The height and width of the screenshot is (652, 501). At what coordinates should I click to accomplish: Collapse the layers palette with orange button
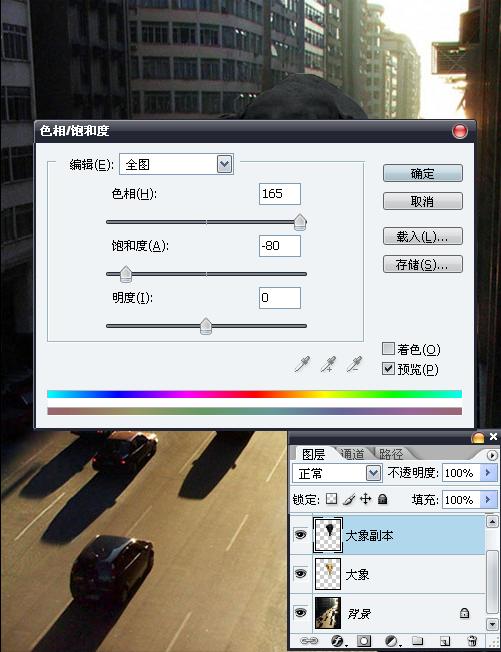(478, 437)
